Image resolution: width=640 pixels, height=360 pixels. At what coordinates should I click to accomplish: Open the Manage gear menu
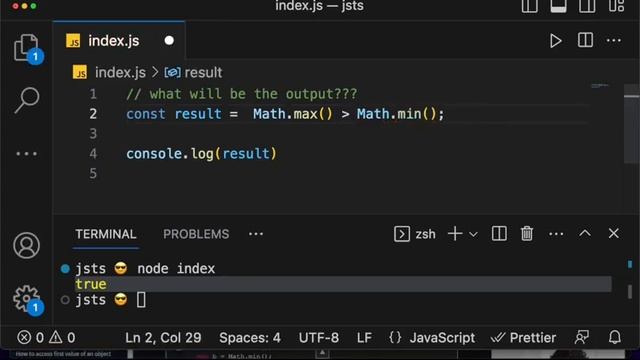[27, 298]
